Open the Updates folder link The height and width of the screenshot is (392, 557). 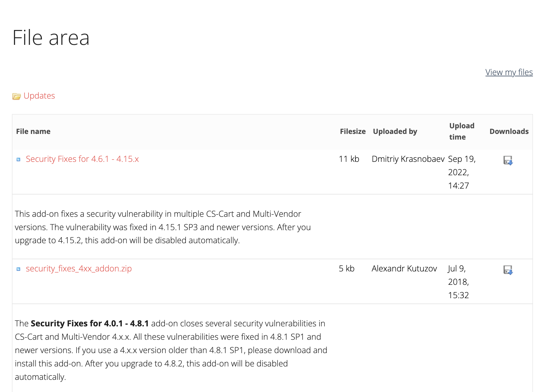pyautogui.click(x=39, y=96)
